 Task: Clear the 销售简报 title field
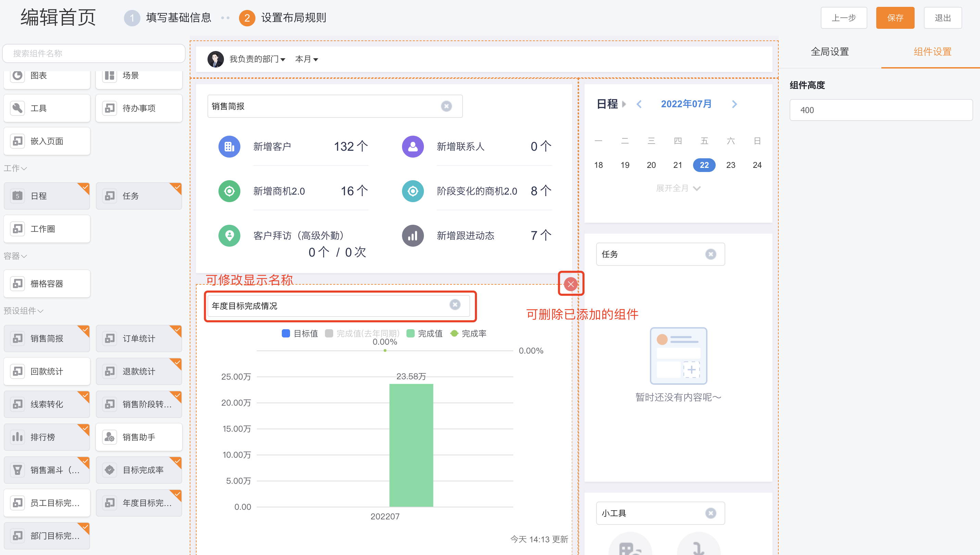point(447,106)
